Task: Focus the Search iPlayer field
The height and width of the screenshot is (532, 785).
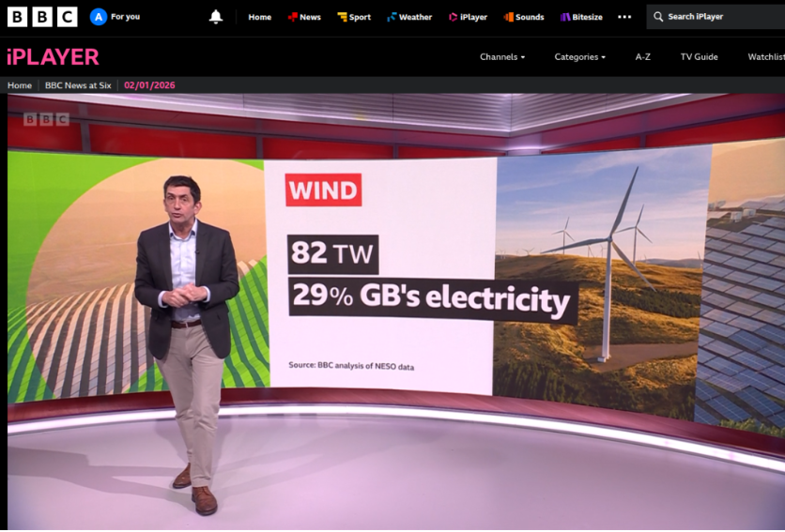Action: [x=716, y=17]
